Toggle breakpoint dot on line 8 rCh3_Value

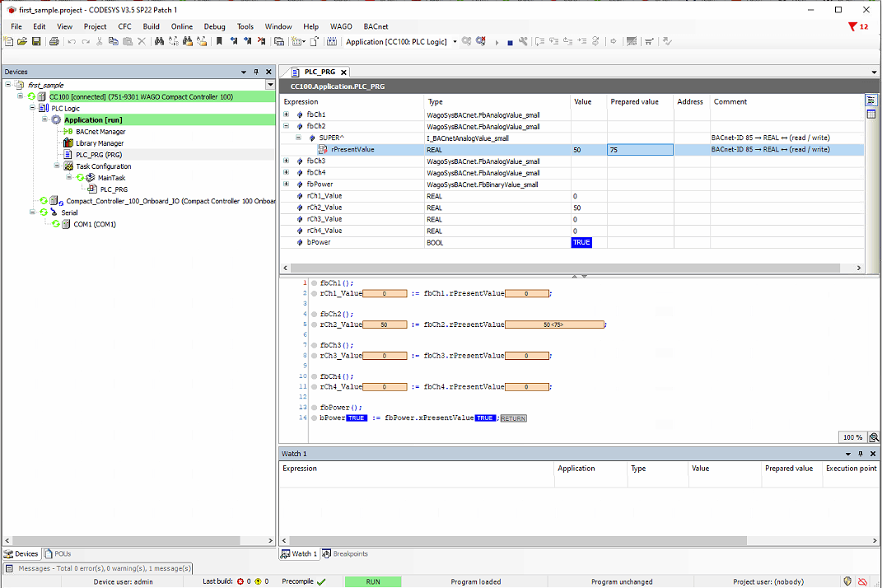(x=315, y=356)
